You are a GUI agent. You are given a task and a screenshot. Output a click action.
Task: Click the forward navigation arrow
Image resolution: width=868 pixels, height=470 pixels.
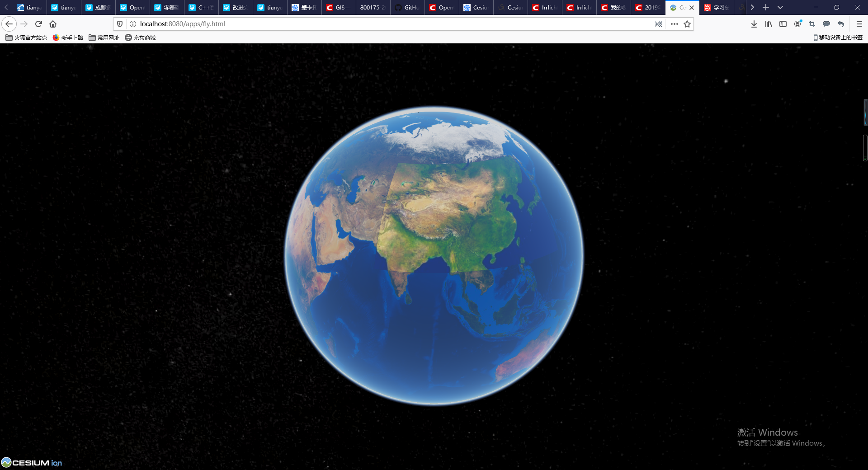[x=24, y=24]
